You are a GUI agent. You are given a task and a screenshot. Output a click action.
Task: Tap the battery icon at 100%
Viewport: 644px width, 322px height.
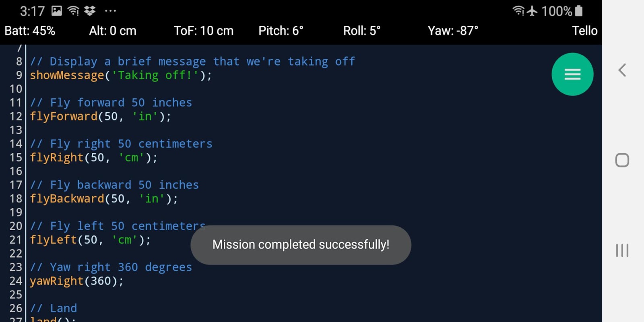point(579,11)
